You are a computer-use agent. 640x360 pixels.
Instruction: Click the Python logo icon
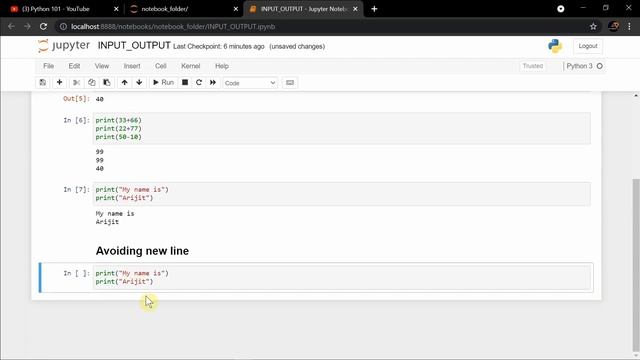(555, 46)
